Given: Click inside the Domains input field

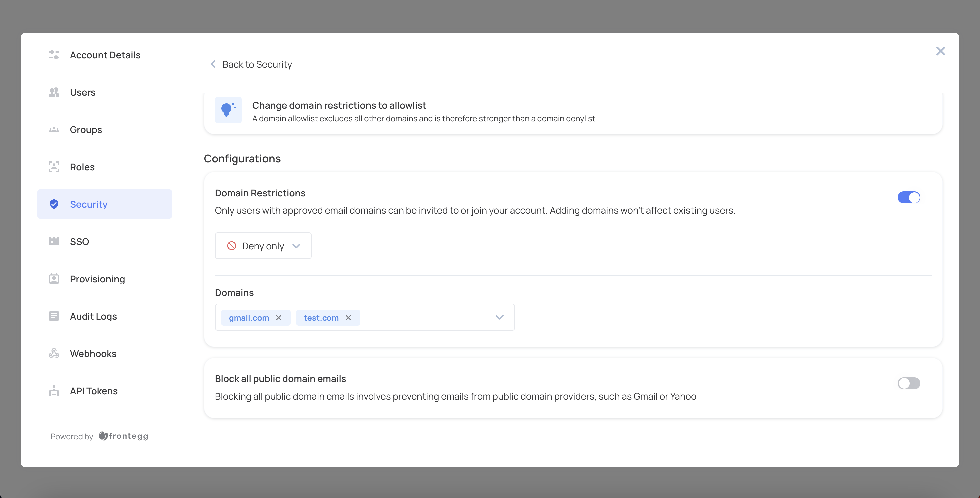Looking at the screenshot, I should click(x=426, y=317).
